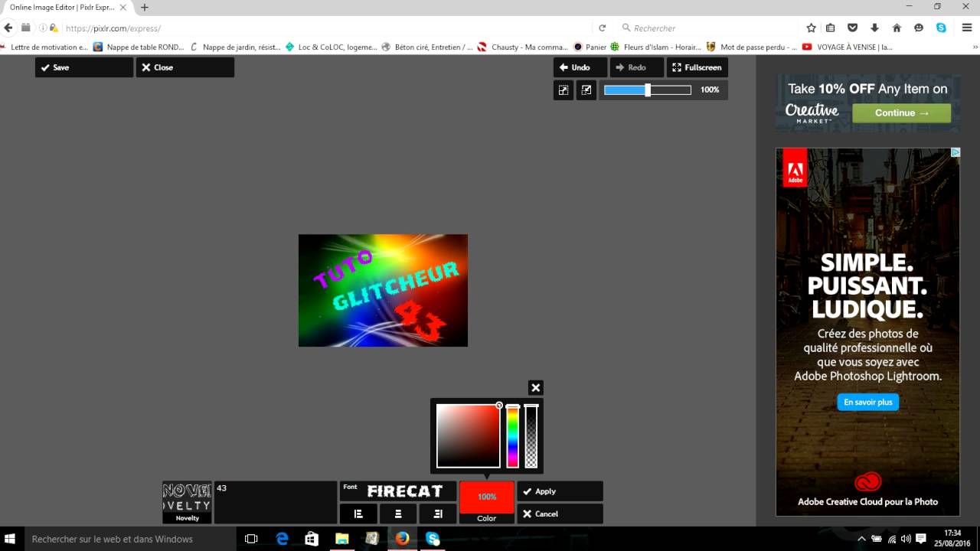Open Task View on the taskbar
The width and height of the screenshot is (980, 551).
tap(251, 539)
